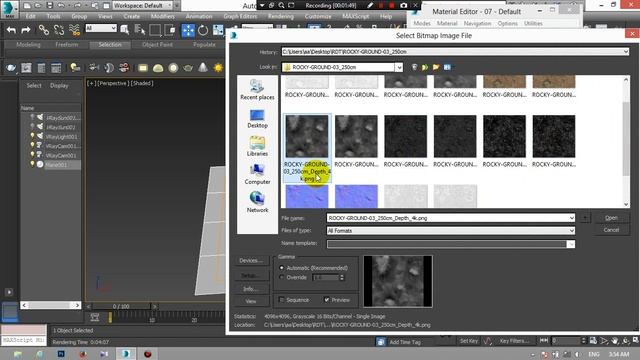Click the Set Key button in status bar
640x360 pixels.
coord(469,341)
